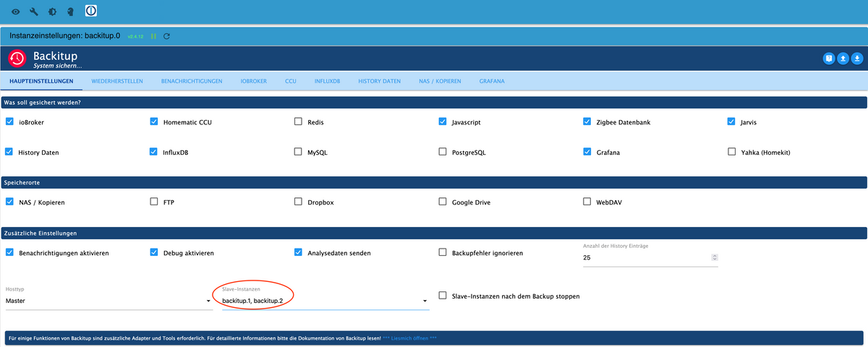Enable Yahka (Homekit) backup

[731, 152]
